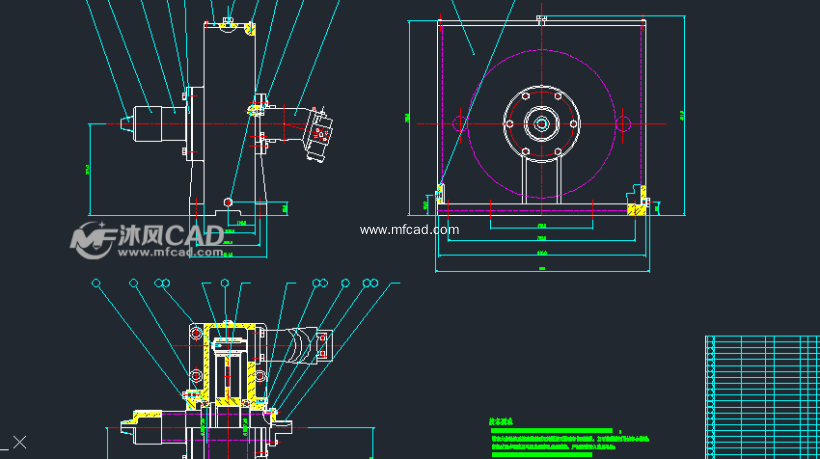Viewport: 820px width, 459px height.
Task: Click the vertical green height dimension right of front view
Action: click(683, 115)
